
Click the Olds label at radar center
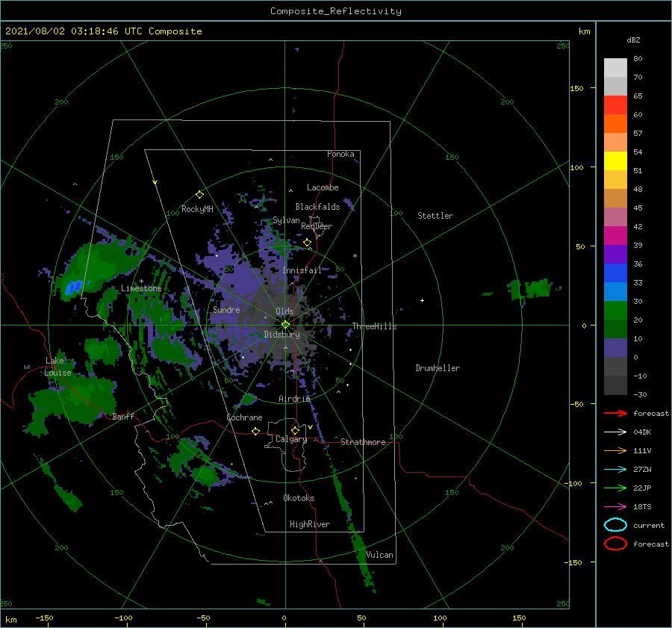[284, 311]
